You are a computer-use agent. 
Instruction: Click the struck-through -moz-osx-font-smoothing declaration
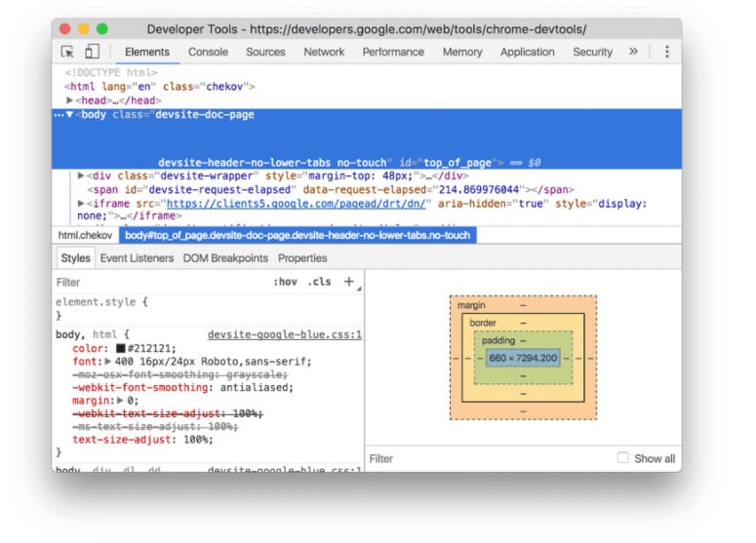179,374
